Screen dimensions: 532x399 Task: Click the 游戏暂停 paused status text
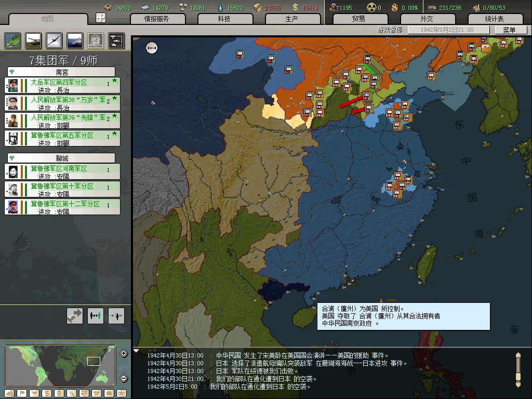[x=390, y=30]
